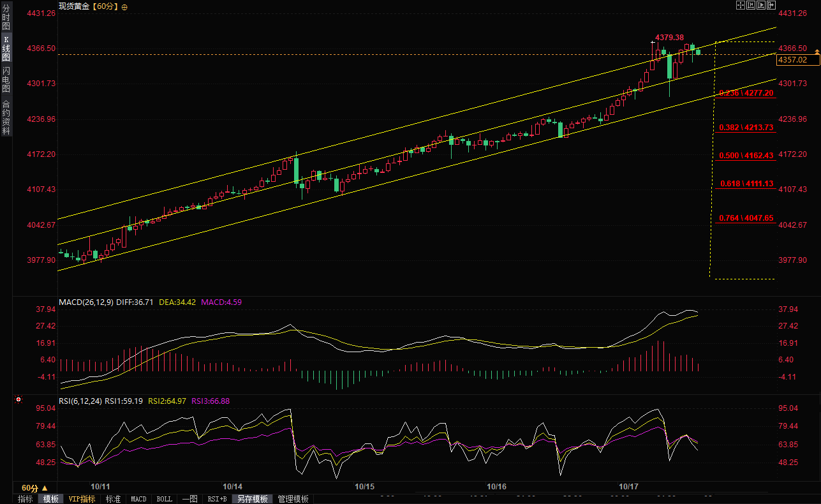The height and width of the screenshot is (504, 821).
Task: Click the 95.04 label on right RSI axis
Action: (x=789, y=408)
